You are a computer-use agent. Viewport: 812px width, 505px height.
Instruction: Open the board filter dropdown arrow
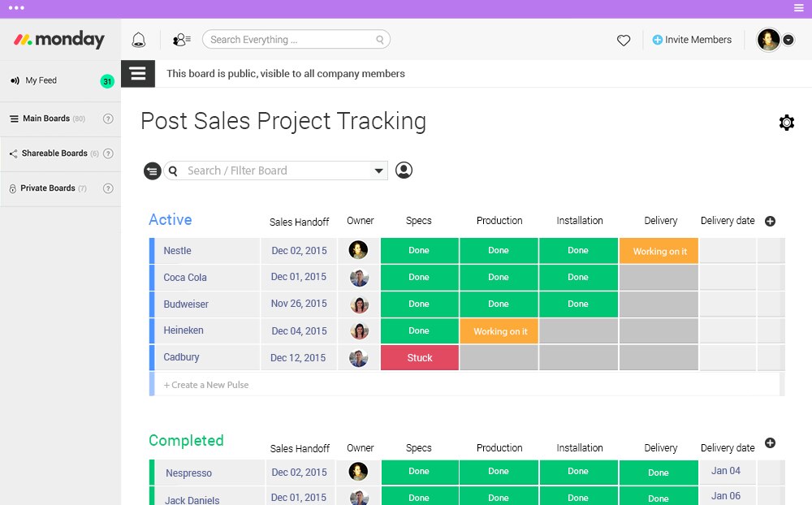tap(379, 171)
